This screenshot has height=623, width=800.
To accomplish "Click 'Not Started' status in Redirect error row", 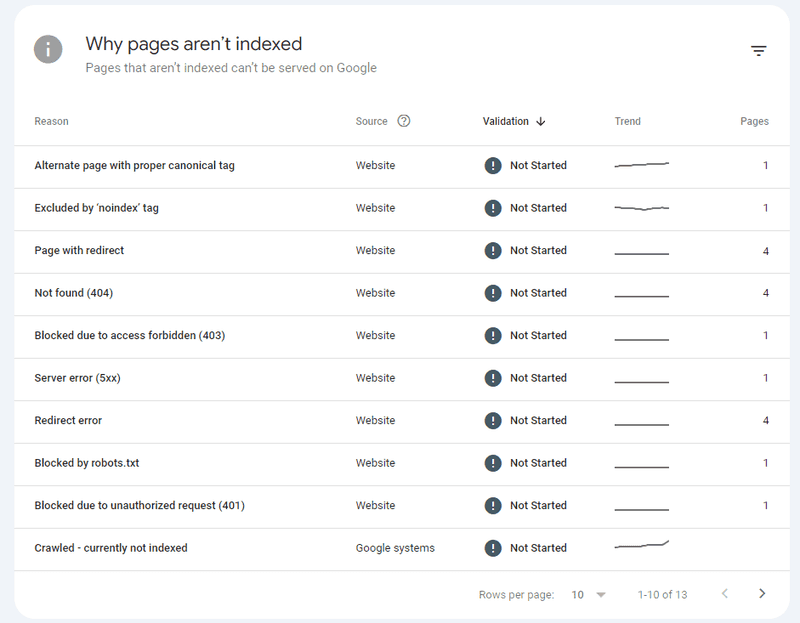I will (x=538, y=420).
